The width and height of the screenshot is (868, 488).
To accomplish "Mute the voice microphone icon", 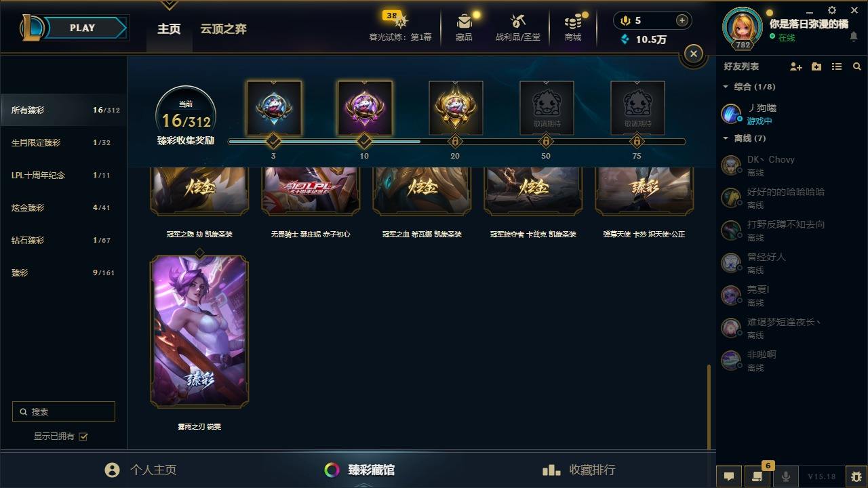I will (785, 476).
